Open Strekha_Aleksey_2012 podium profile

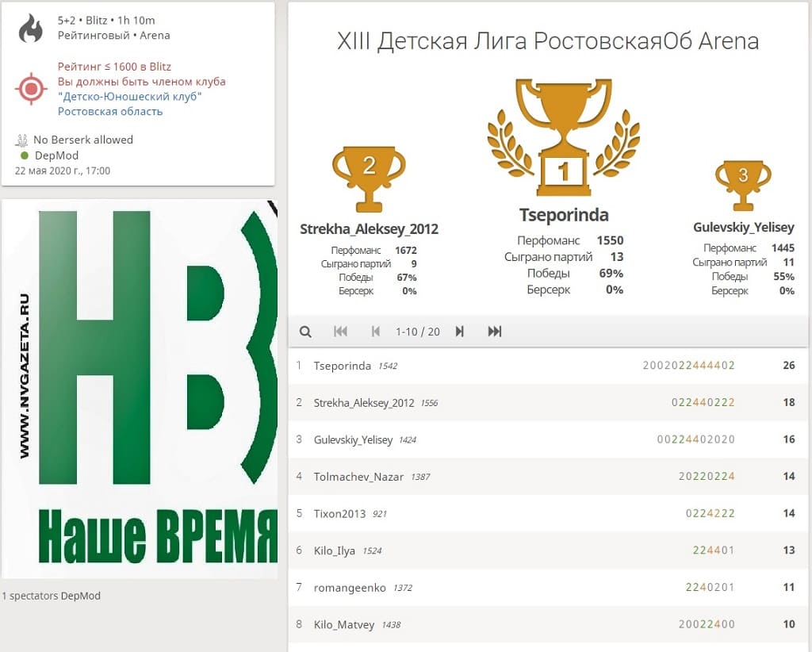point(369,229)
